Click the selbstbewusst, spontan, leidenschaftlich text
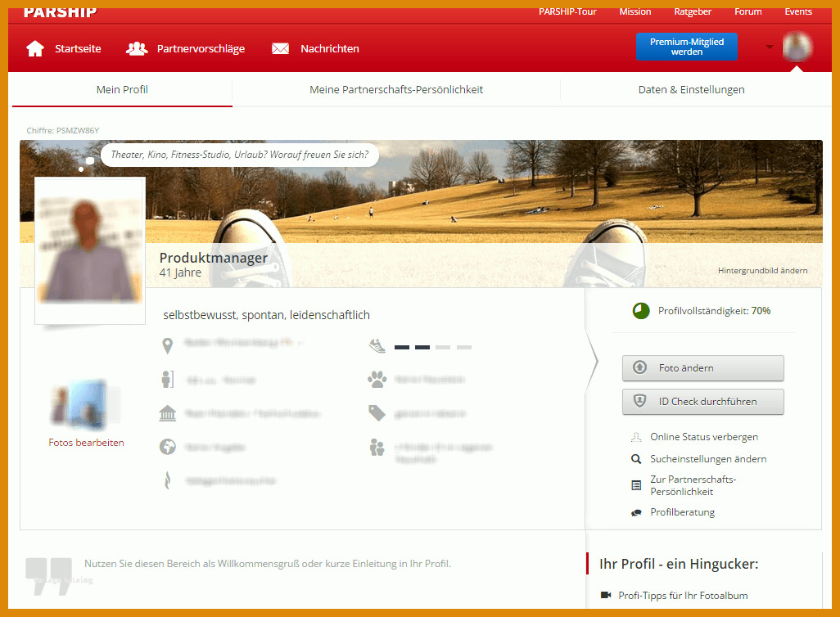Image resolution: width=840 pixels, height=617 pixels. click(266, 315)
